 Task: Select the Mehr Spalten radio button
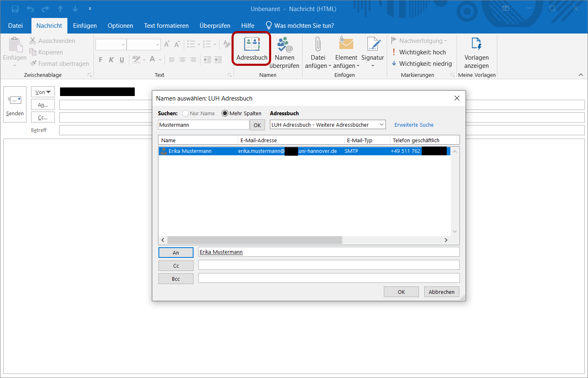tap(225, 113)
